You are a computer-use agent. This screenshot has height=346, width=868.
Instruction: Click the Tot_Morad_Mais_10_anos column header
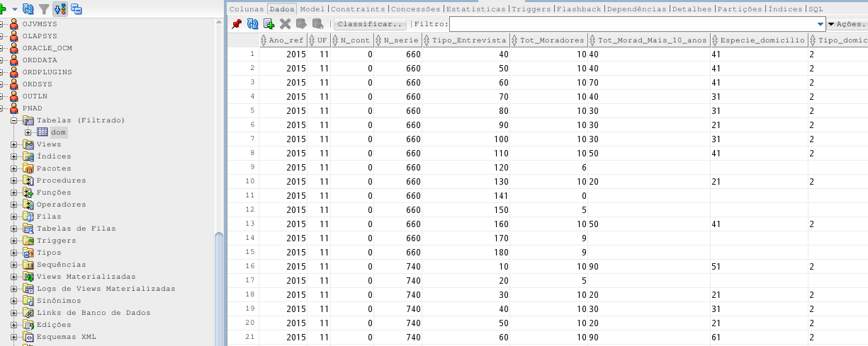coord(648,40)
